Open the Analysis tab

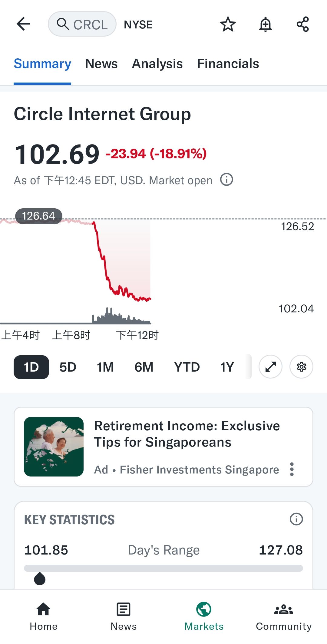pos(157,64)
